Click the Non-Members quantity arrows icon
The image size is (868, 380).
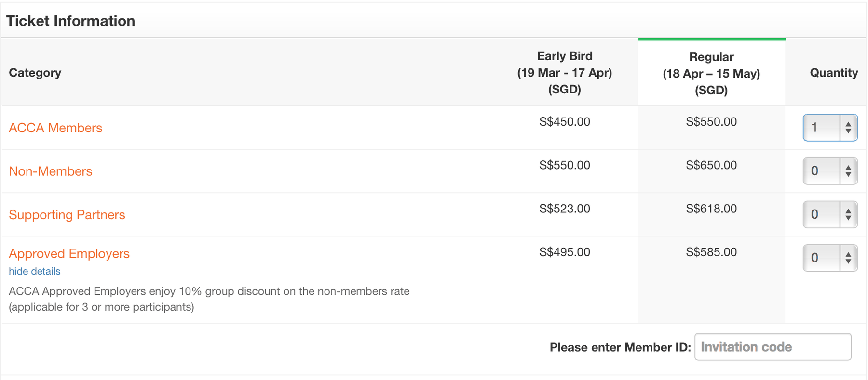click(x=848, y=171)
